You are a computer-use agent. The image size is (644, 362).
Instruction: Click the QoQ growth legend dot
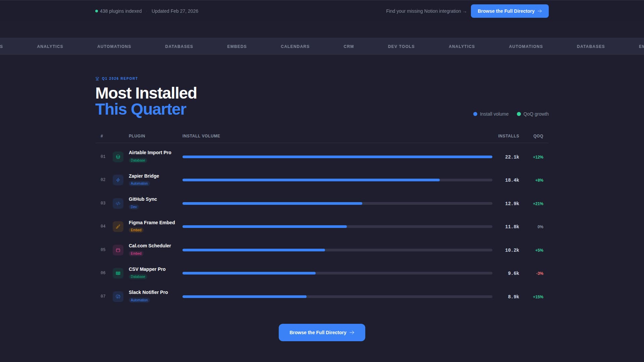pyautogui.click(x=519, y=114)
